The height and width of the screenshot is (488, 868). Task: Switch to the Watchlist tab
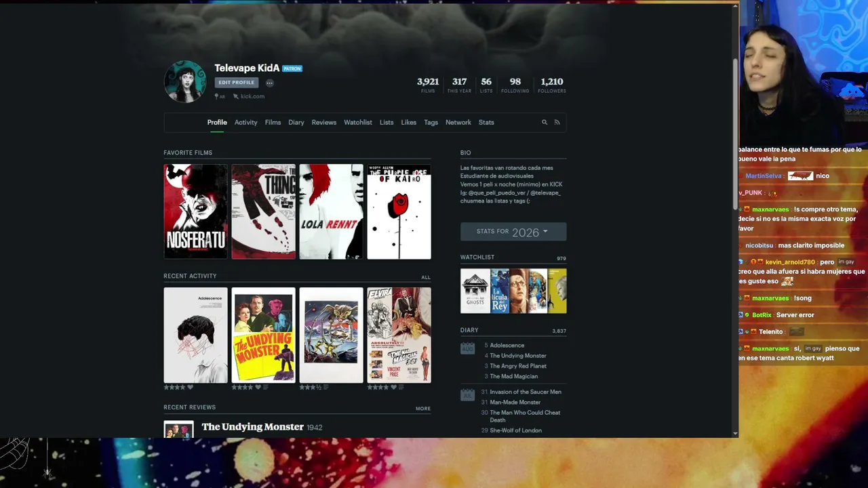358,123
